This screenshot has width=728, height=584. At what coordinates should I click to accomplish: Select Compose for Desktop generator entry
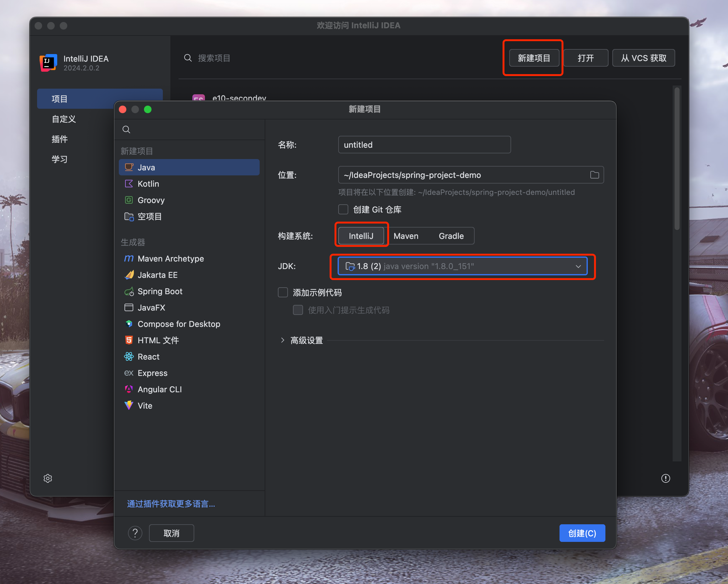tap(189, 324)
